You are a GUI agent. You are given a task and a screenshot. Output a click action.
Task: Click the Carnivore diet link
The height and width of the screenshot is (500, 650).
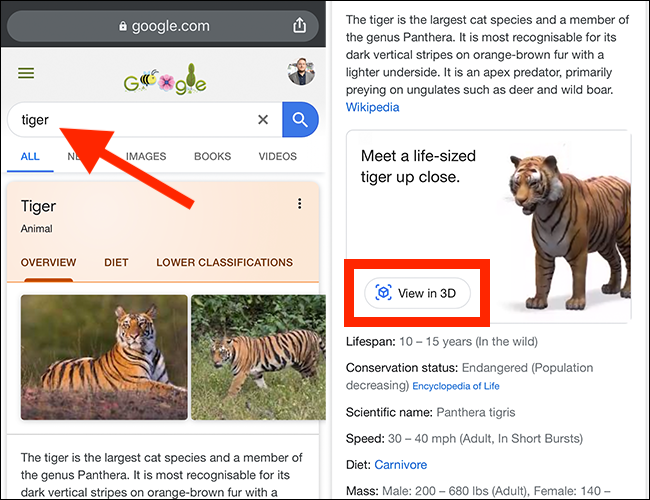click(400, 464)
